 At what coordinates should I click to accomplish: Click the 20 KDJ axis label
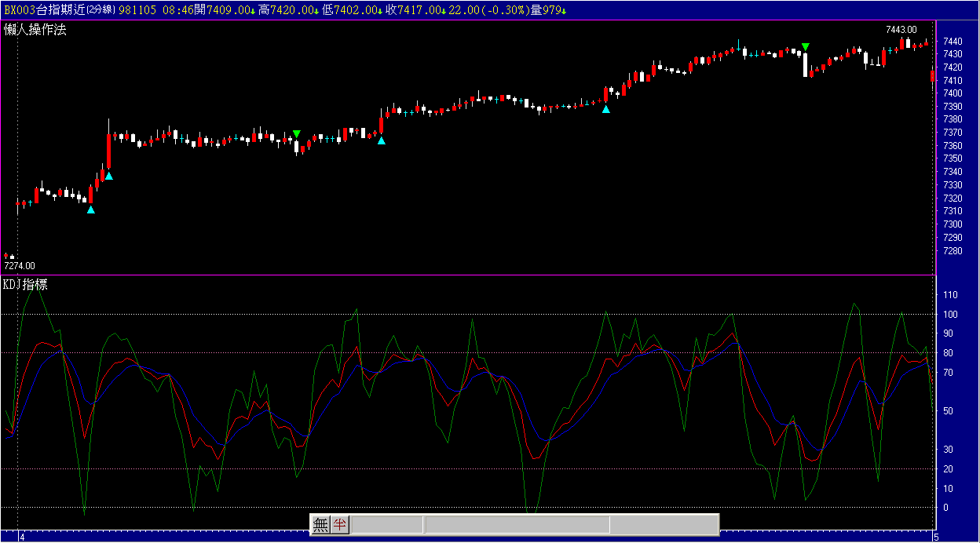[x=948, y=469]
